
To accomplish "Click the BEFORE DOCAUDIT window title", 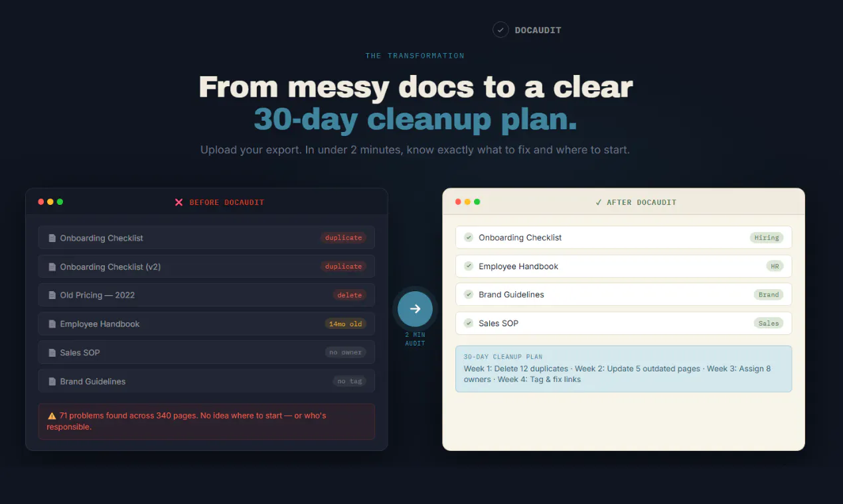I will 226,202.
